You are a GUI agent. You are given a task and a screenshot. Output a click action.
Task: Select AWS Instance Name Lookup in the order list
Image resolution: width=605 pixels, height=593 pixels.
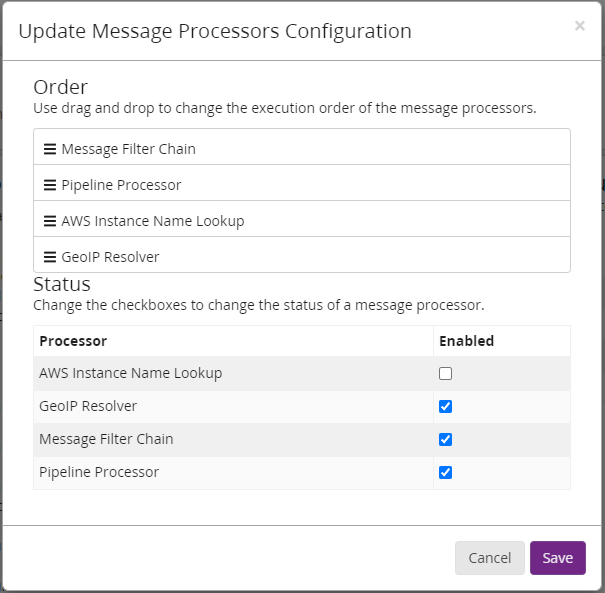152,221
